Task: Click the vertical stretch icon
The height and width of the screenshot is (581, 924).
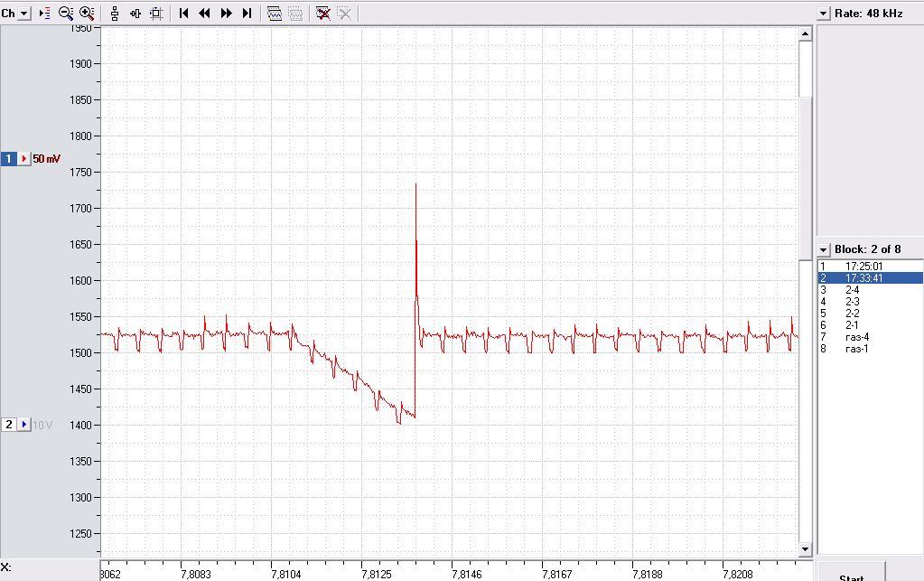Action: click(x=115, y=13)
